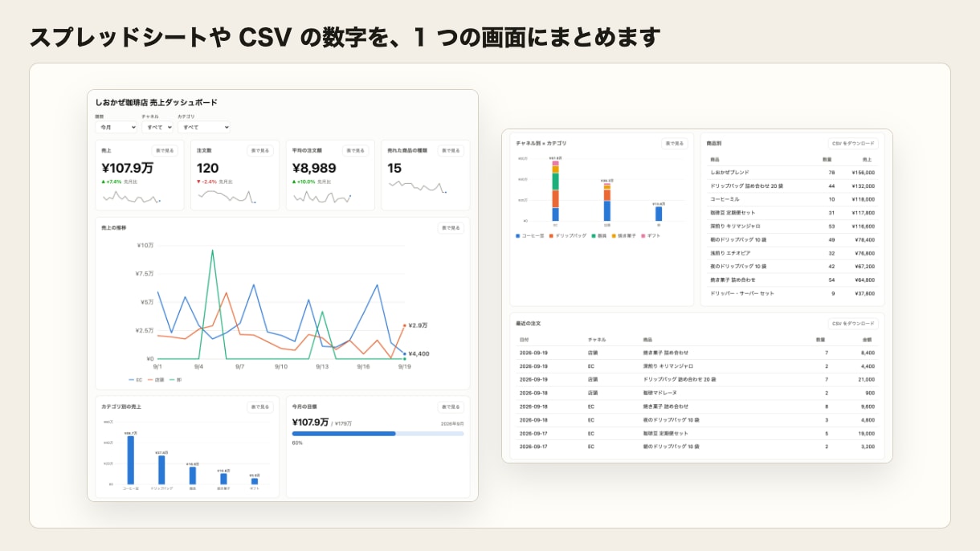Click the 21,000 amount in 最近の注文
Viewport: 980px width, 551px height.
click(x=868, y=379)
